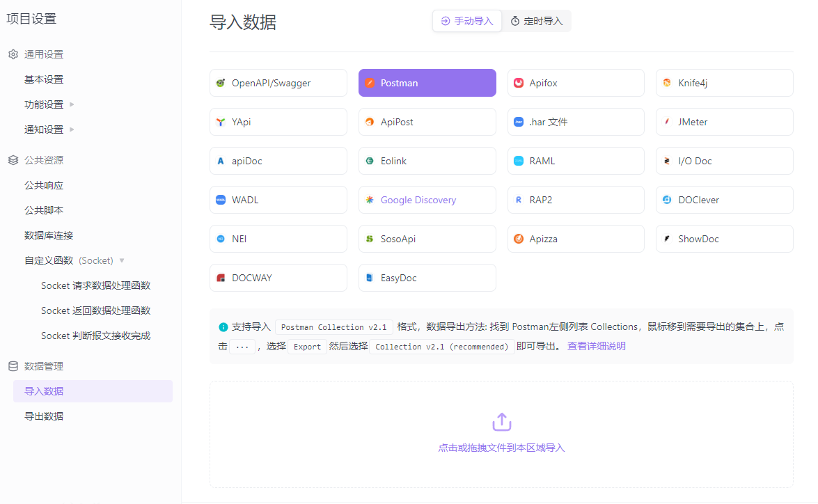Click the SosoApi logo icon
This screenshot has width=818, height=504.
click(370, 239)
